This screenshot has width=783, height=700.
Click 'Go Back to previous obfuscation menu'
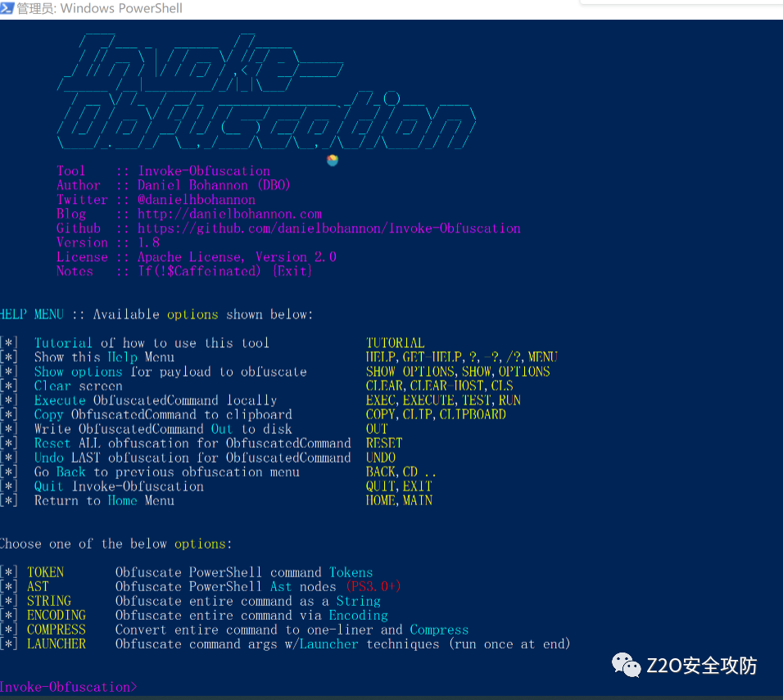point(167,472)
